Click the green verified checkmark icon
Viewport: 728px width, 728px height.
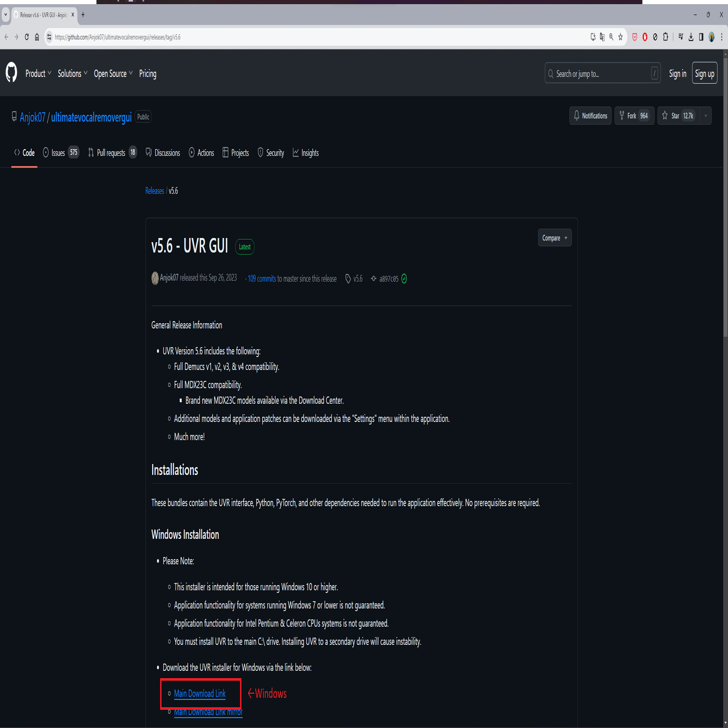click(x=404, y=279)
